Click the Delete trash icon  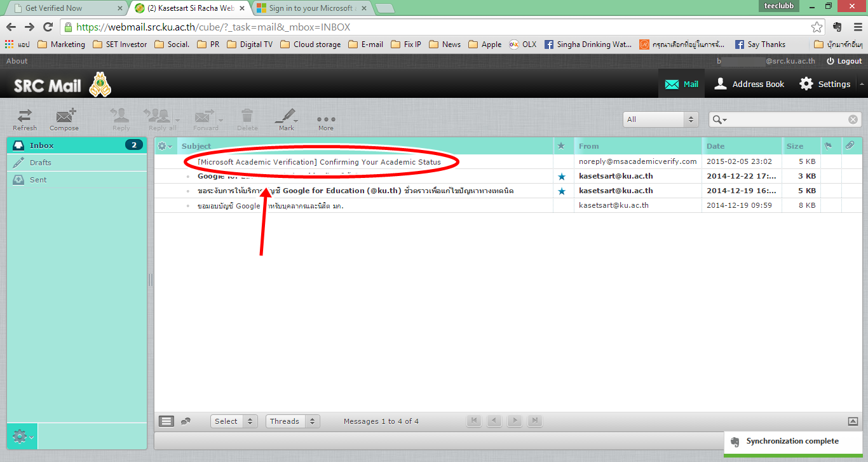click(x=247, y=119)
